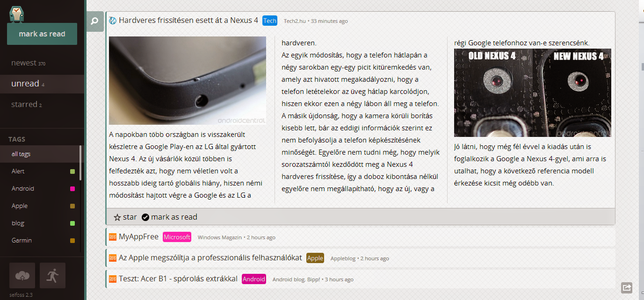
Task: Click the Acer B1 entry feed icon
Action: (x=113, y=279)
